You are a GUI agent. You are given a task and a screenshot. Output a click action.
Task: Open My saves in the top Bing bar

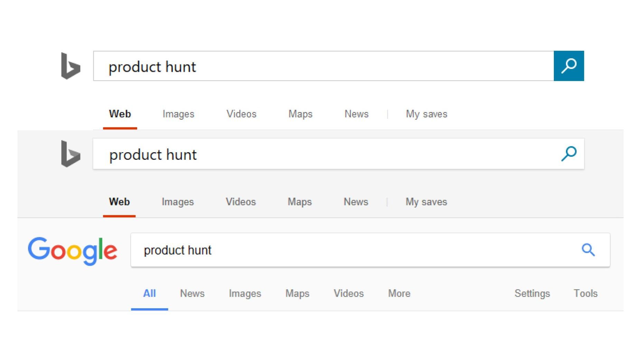426,114
